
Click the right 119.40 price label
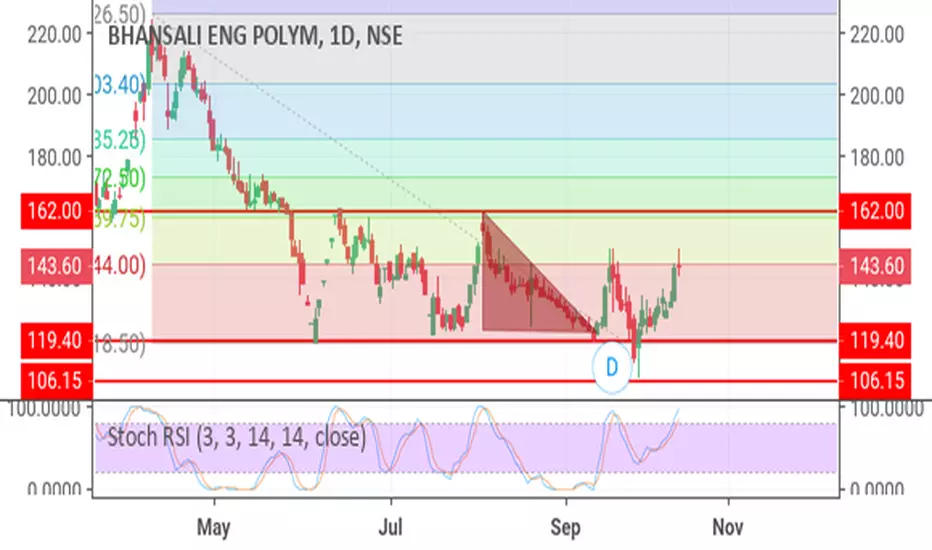click(876, 341)
